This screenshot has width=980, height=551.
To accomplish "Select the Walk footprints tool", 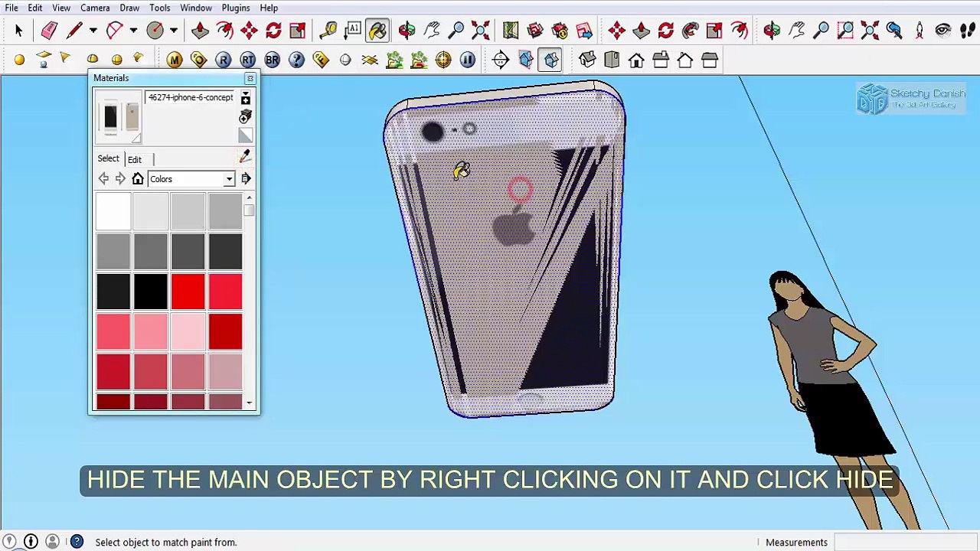I will (x=967, y=31).
